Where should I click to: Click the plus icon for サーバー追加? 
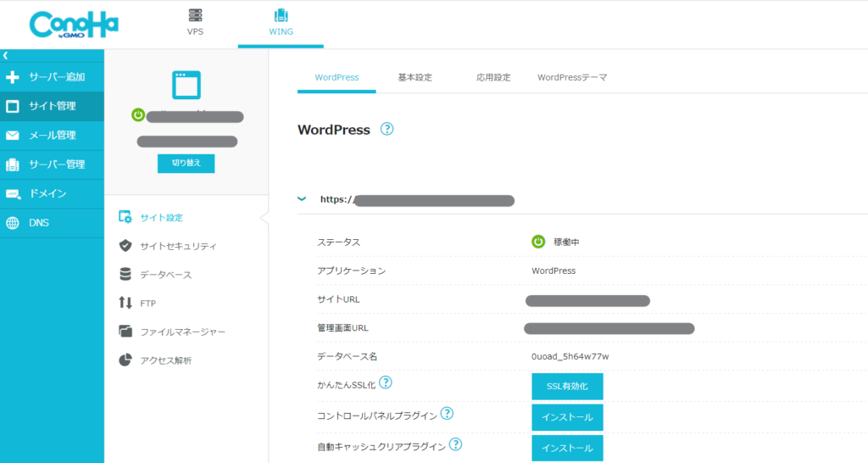(12, 77)
